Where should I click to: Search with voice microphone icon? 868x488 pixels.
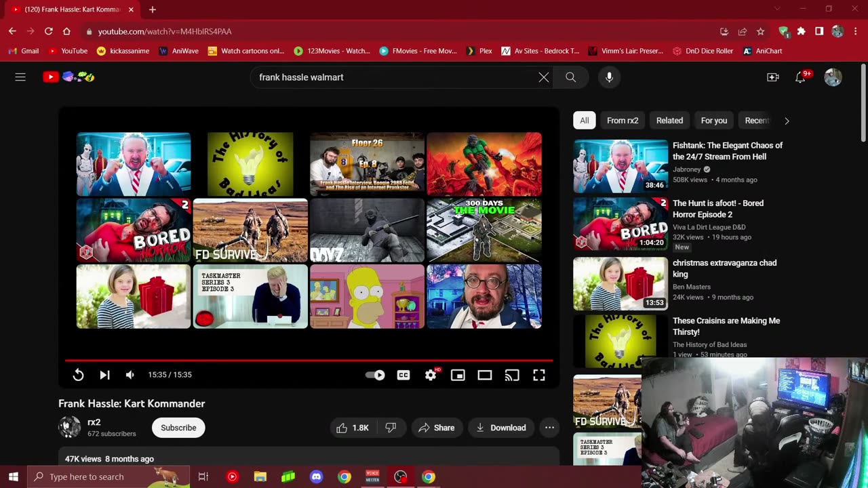609,77
